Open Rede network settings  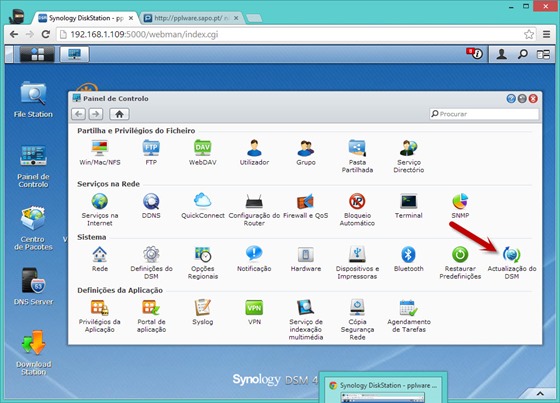pyautogui.click(x=100, y=259)
